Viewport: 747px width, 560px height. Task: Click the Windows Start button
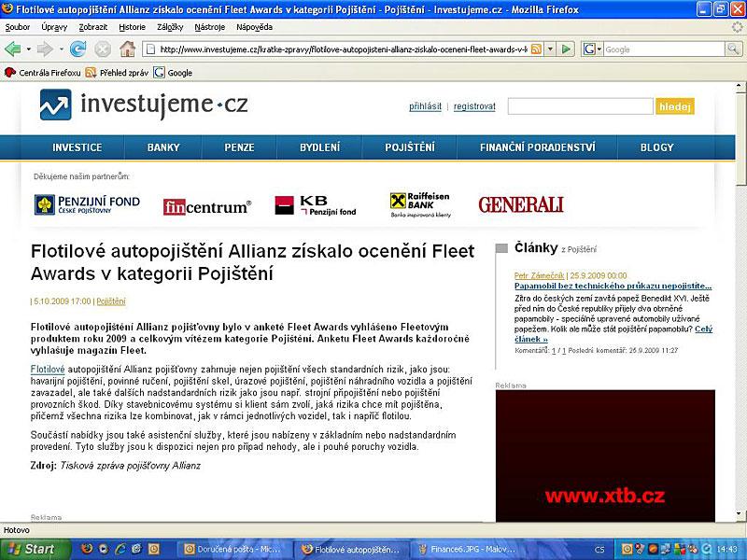pyautogui.click(x=35, y=549)
